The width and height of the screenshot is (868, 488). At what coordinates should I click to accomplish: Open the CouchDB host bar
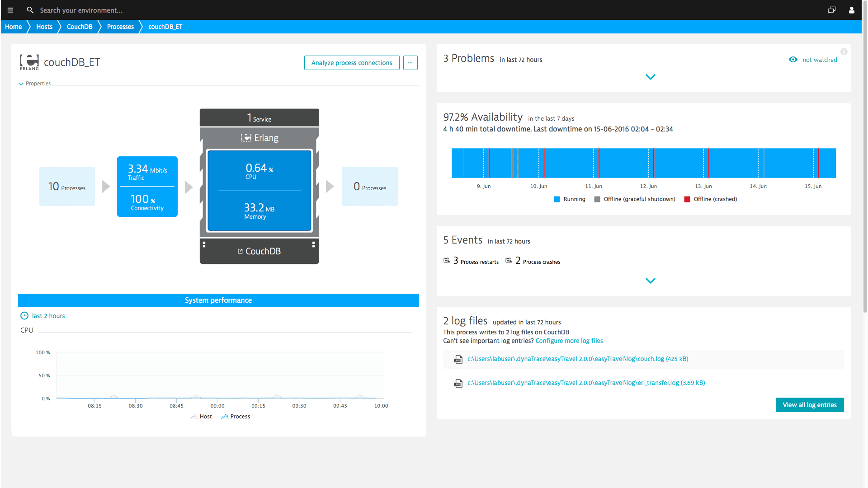pyautogui.click(x=259, y=251)
